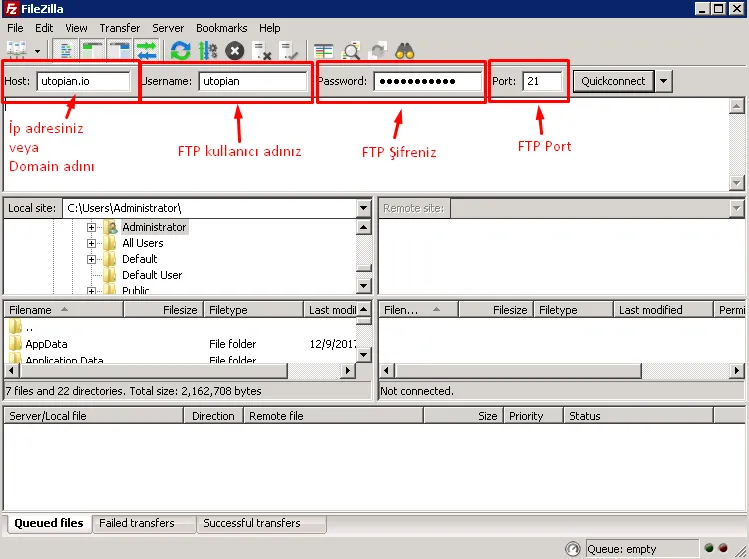Cancel the current operation
749x559 pixels.
click(x=235, y=51)
